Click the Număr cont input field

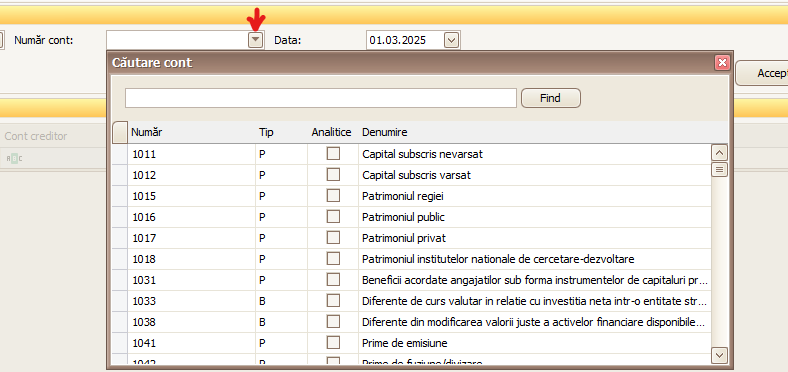tap(177, 40)
